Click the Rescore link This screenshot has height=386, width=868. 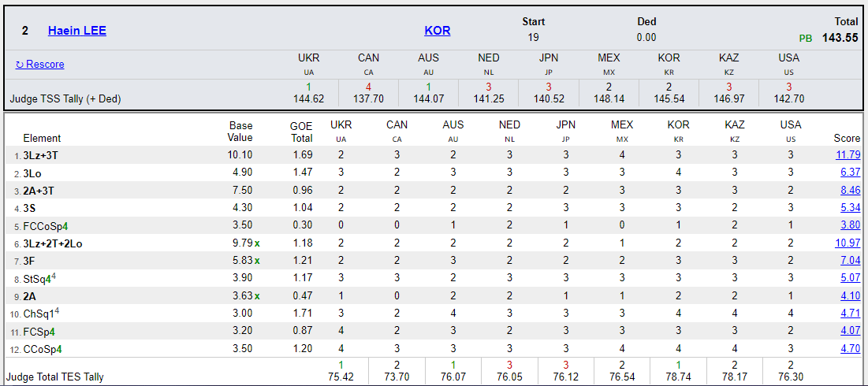[x=40, y=65]
